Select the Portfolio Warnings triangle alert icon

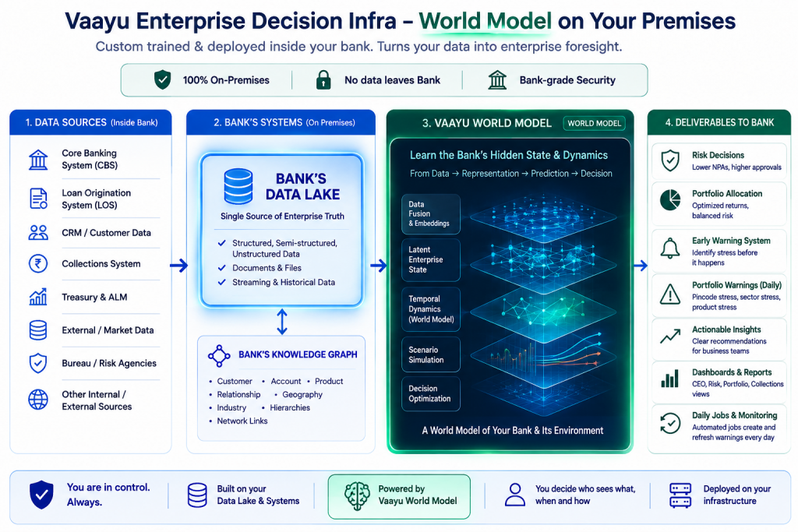(x=670, y=294)
